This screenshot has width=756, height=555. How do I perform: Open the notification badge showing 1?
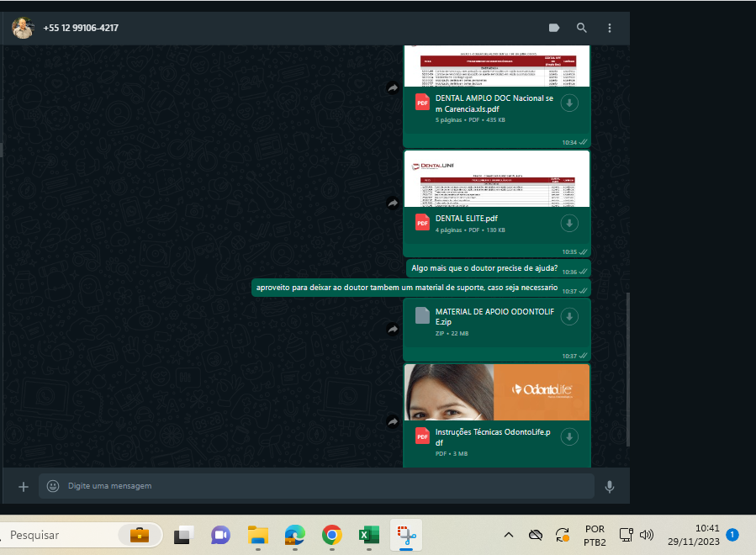coord(732,535)
